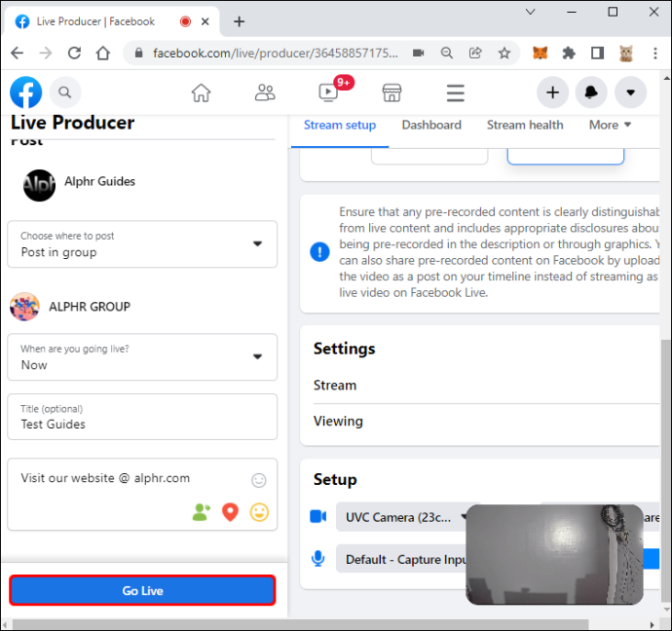672x631 pixels.
Task: Open the hamburger menu icon
Action: (455, 93)
